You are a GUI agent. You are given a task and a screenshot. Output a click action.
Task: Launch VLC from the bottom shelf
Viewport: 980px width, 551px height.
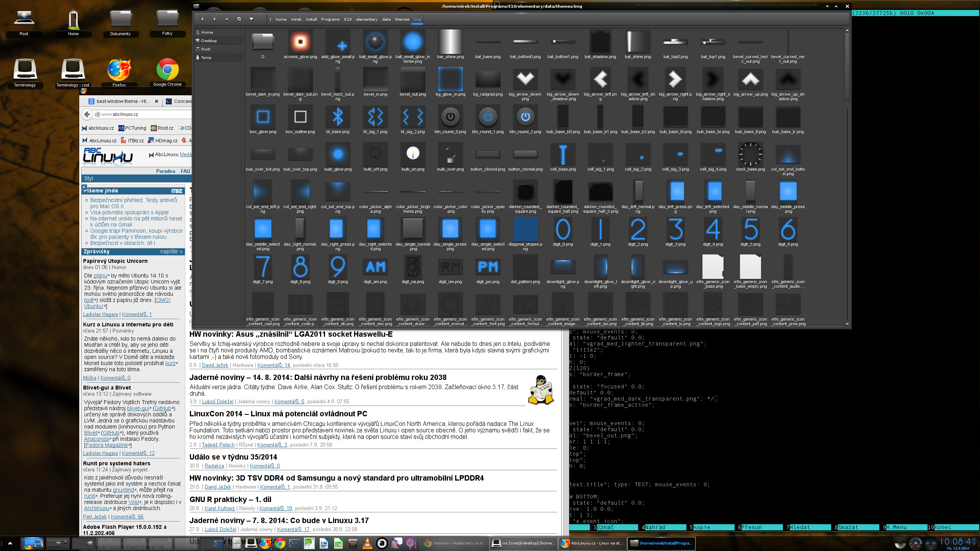point(367,543)
